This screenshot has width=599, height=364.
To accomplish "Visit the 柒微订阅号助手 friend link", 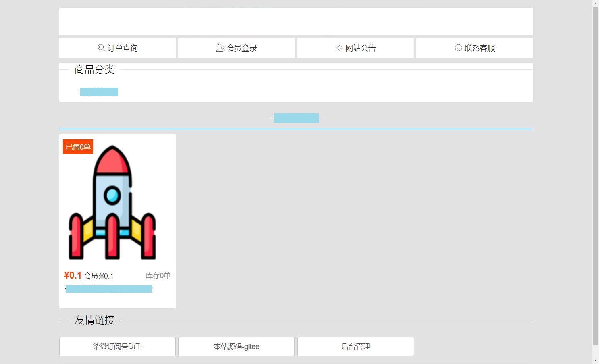I will (117, 347).
